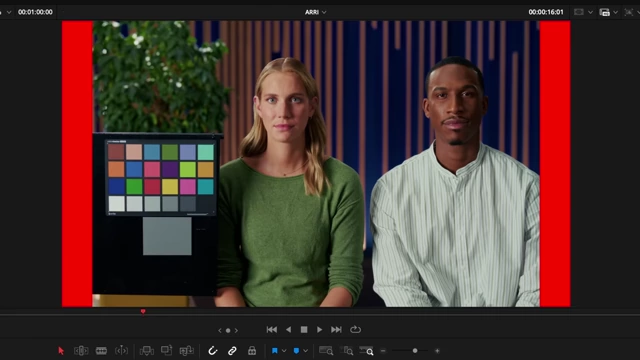Click the red playhead marker on scrubber

click(x=143, y=311)
